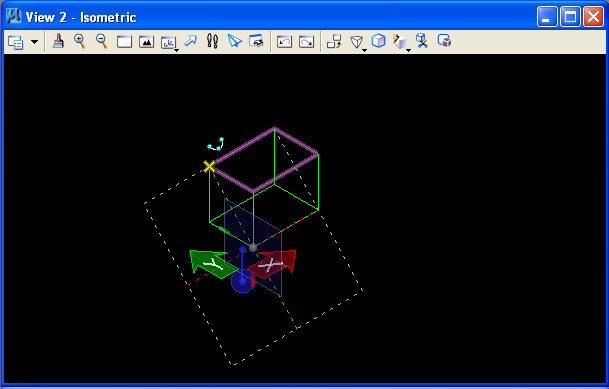The height and width of the screenshot is (389, 609).
Task: Expand the View Attributes dropdown arrow
Action: click(35, 42)
